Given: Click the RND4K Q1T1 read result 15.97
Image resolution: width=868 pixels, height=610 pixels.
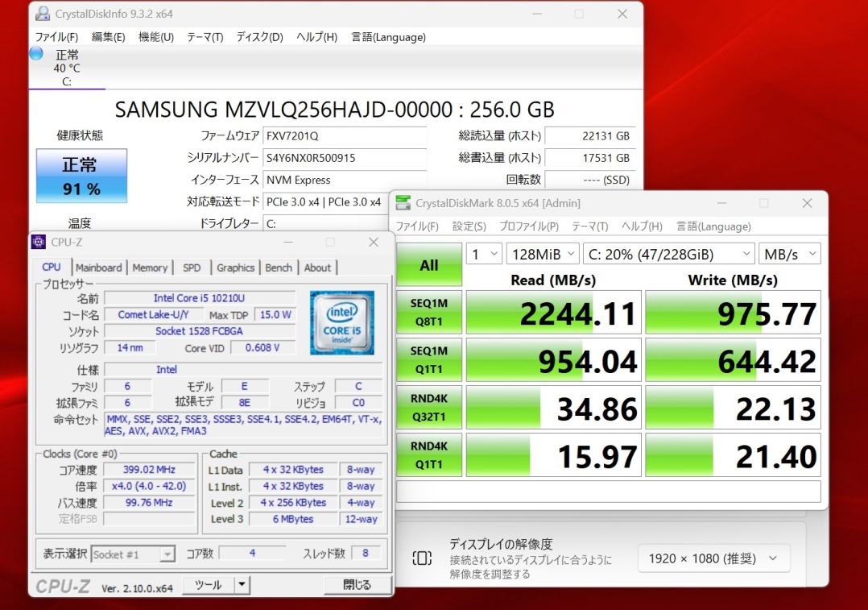Looking at the screenshot, I should click(554, 455).
